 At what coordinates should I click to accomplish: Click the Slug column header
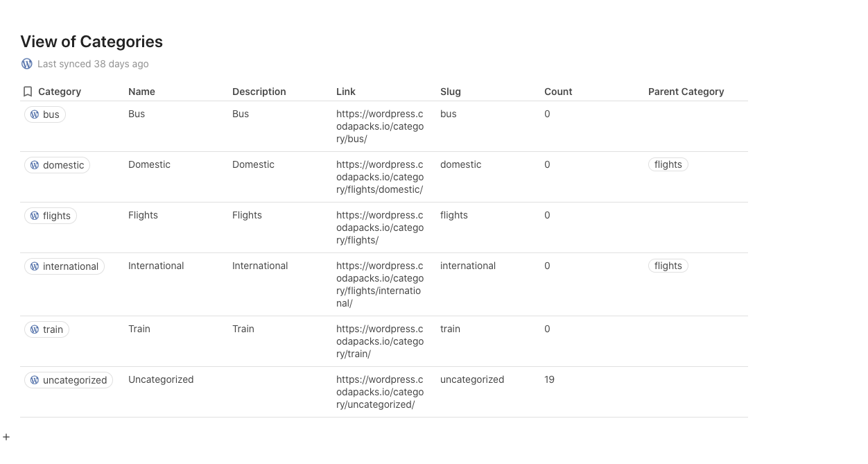450,92
